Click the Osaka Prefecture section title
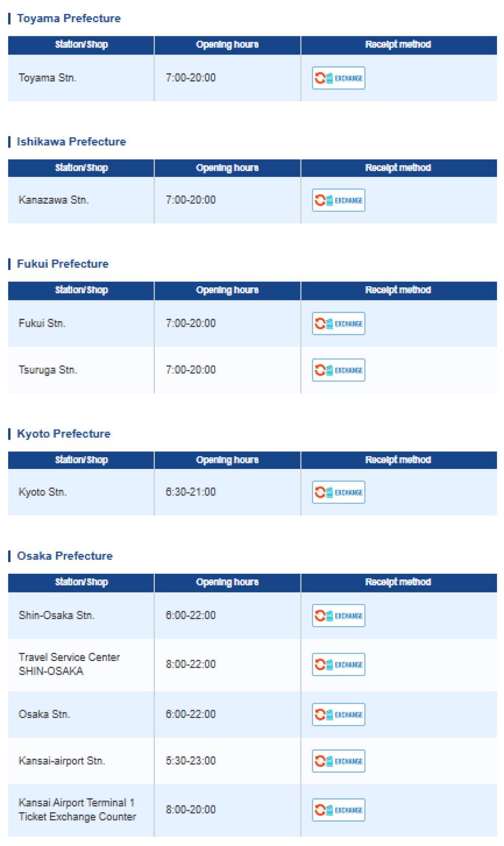Viewport: 504px width, 846px height. tap(65, 556)
